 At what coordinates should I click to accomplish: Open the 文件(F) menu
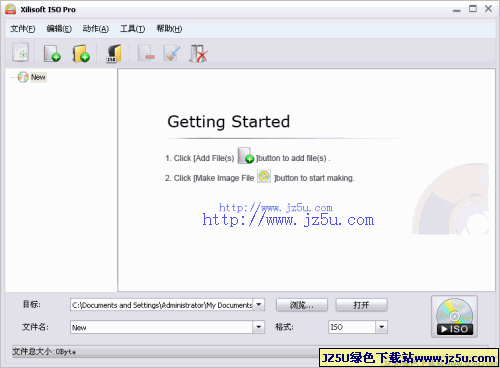23,29
